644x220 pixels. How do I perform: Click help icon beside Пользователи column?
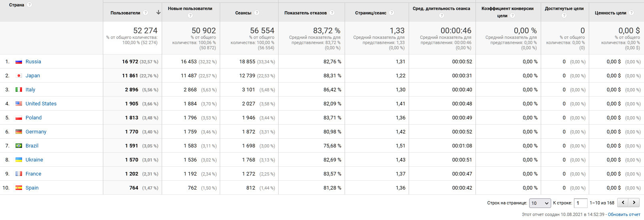[146, 13]
